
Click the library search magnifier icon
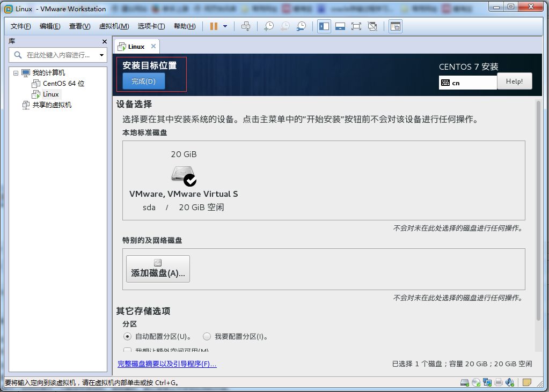18,55
